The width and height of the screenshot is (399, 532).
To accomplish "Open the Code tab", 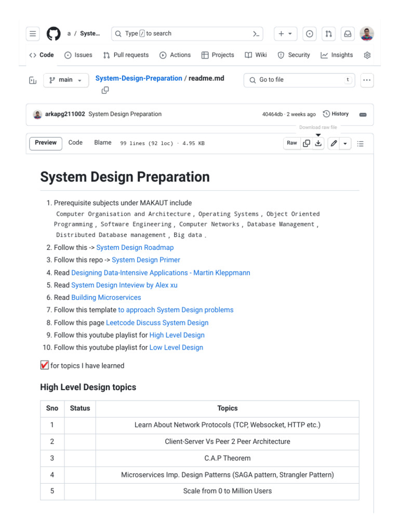I will (x=42, y=55).
